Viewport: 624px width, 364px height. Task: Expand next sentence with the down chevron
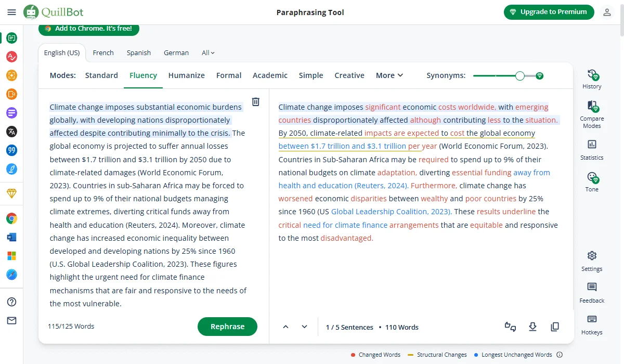click(304, 327)
